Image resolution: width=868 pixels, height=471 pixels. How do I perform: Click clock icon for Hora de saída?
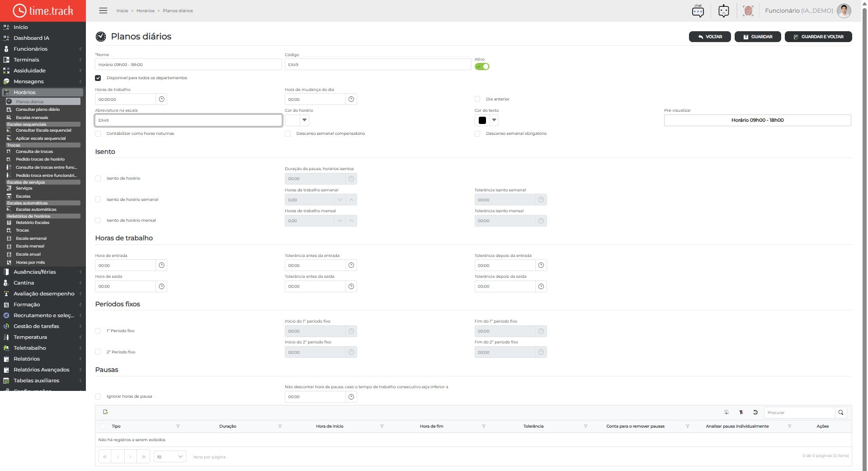pos(161,286)
